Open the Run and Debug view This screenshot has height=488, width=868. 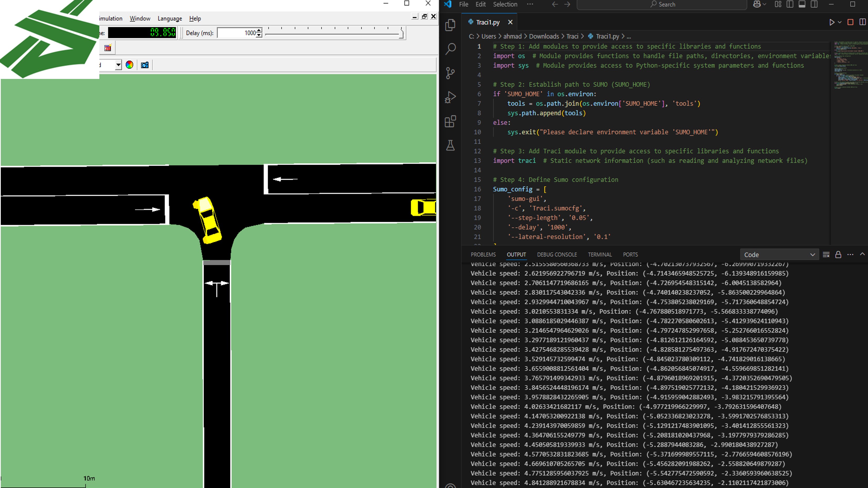tap(450, 97)
